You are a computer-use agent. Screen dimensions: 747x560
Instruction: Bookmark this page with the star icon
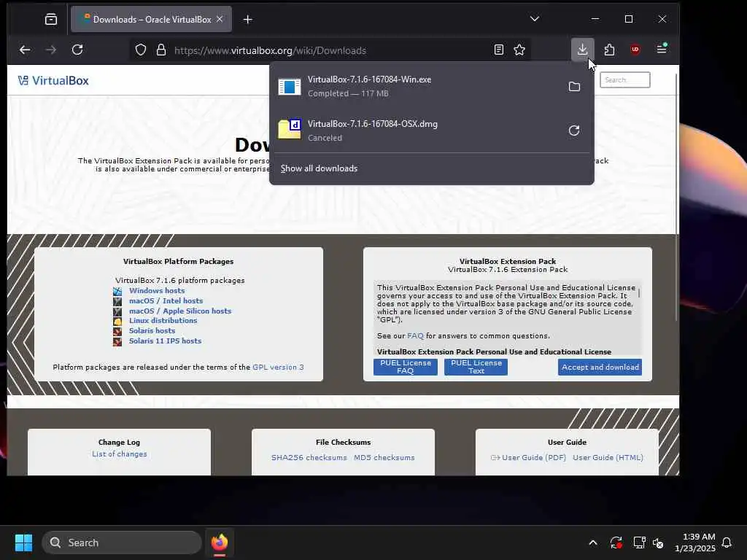tap(519, 50)
